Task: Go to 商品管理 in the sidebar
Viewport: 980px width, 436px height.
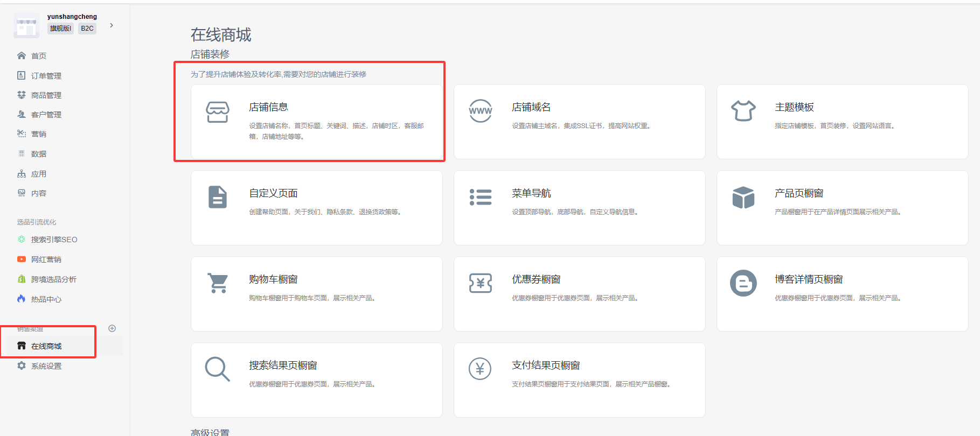Action: 46,95
